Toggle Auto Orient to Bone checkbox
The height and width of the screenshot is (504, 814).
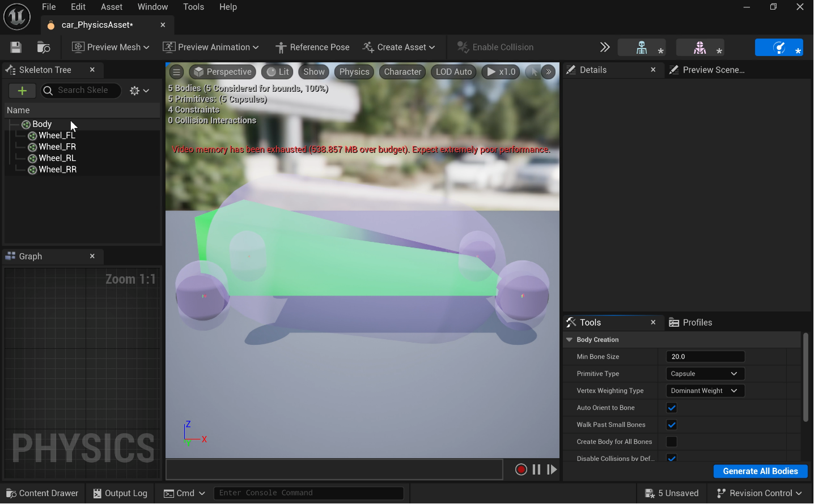coord(672,408)
